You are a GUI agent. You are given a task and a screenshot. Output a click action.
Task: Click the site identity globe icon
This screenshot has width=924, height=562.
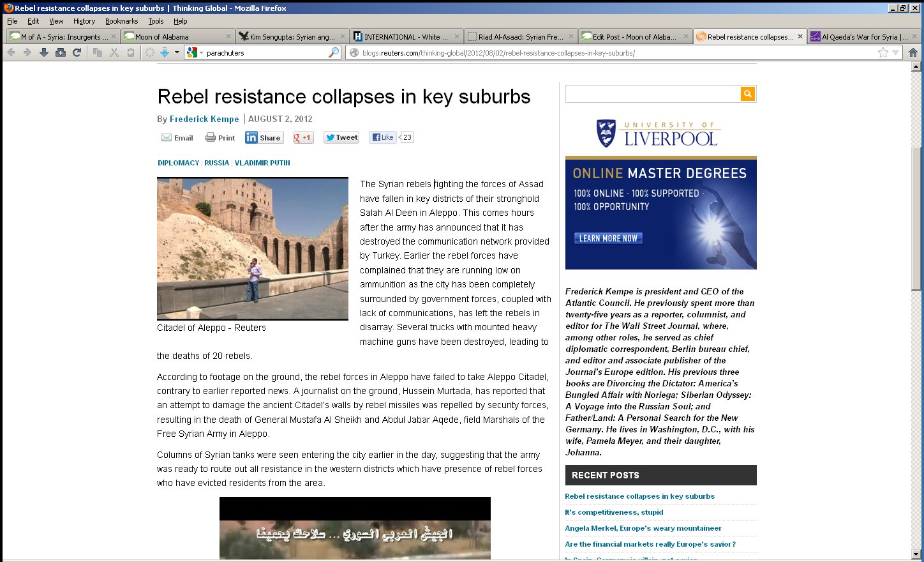pyautogui.click(x=354, y=52)
